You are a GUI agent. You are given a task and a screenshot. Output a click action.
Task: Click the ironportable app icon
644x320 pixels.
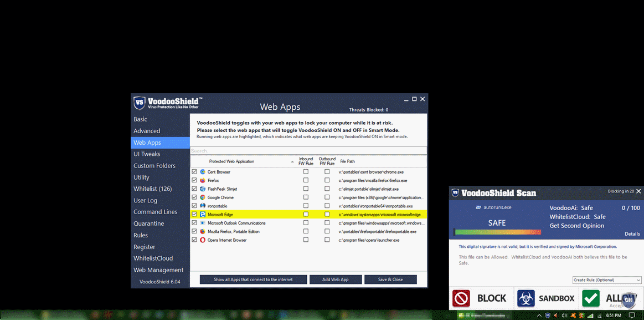tap(203, 206)
